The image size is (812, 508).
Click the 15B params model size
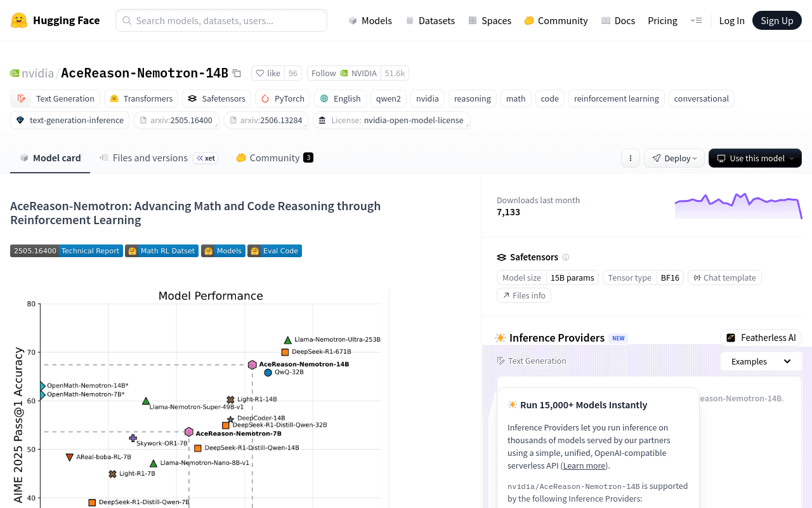pyautogui.click(x=572, y=277)
